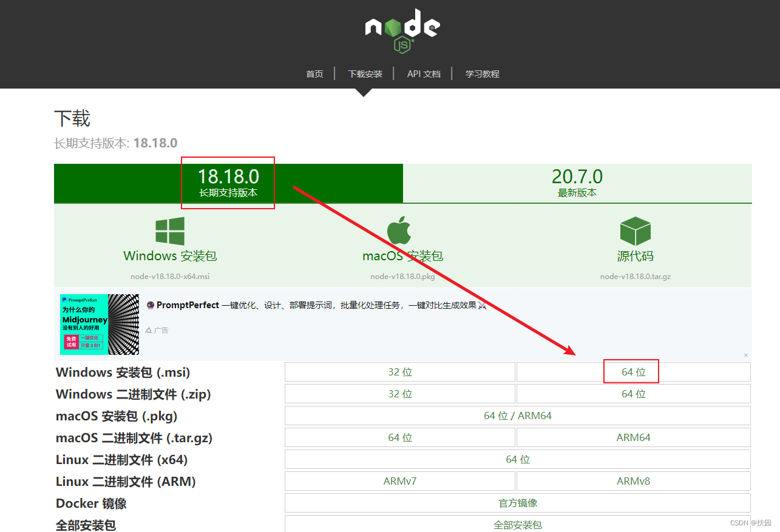Image resolution: width=780 pixels, height=532 pixels.
Task: Open the 学习教程 nav item
Action: tap(483, 74)
